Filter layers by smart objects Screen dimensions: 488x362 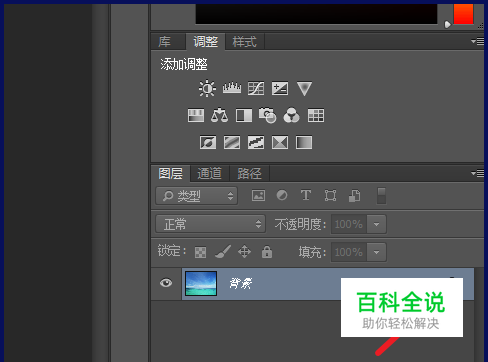click(354, 196)
